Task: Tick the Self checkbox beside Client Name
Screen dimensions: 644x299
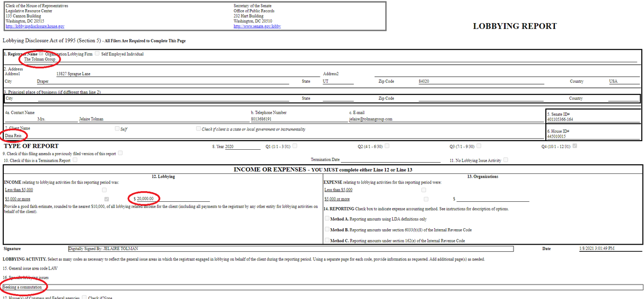Action: pos(118,129)
